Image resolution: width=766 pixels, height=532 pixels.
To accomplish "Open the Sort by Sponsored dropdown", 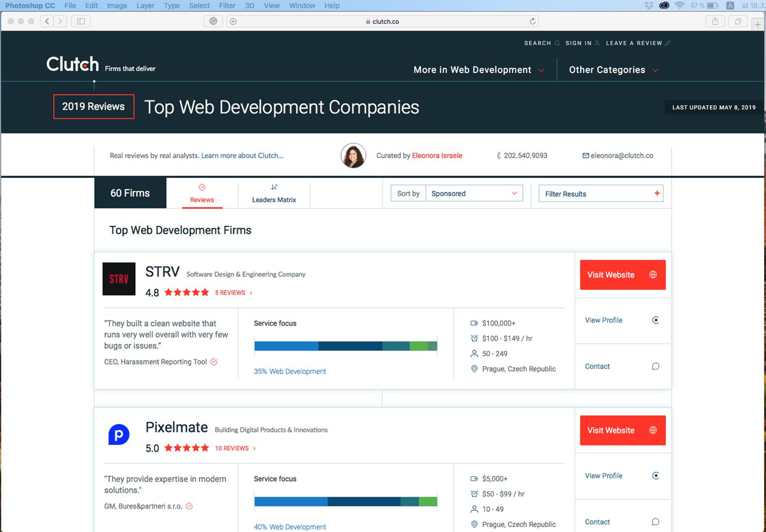I will (474, 193).
